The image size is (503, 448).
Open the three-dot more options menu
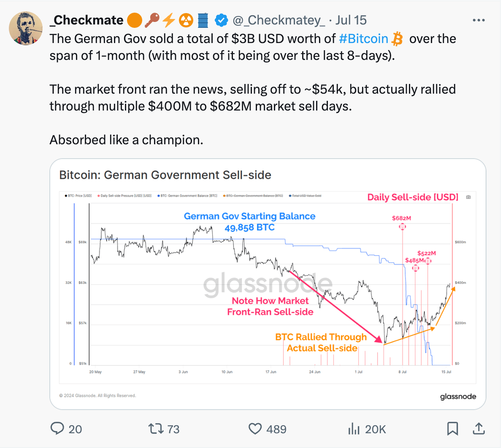tap(479, 20)
